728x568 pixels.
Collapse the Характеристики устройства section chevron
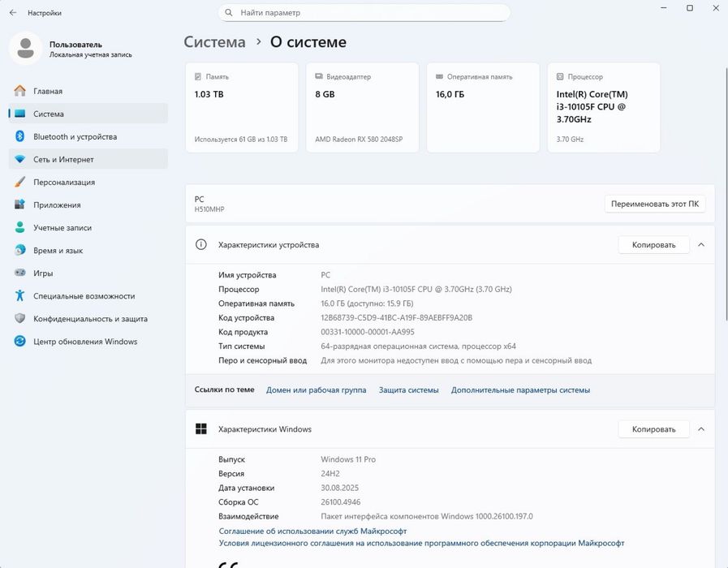[701, 244]
